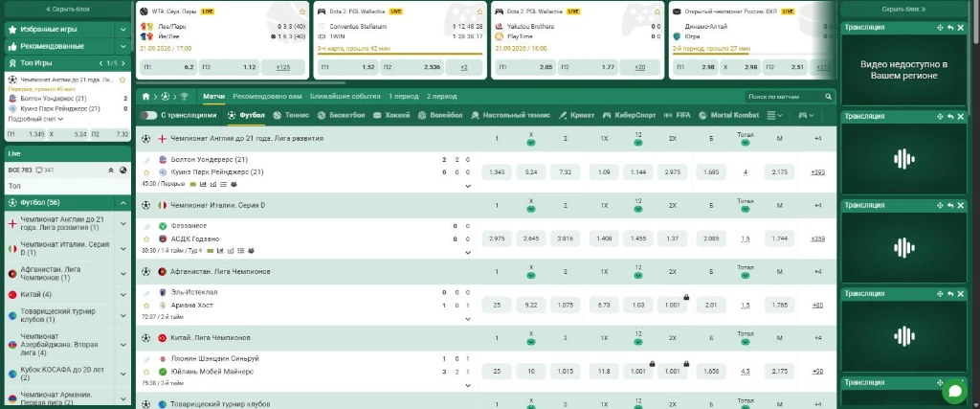
Task: Expand the Избранные игры section
Action: click(x=123, y=30)
